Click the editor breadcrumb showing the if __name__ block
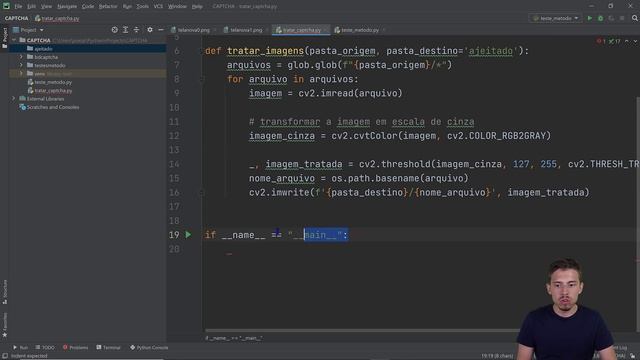This screenshot has width=640, height=360. (234, 338)
